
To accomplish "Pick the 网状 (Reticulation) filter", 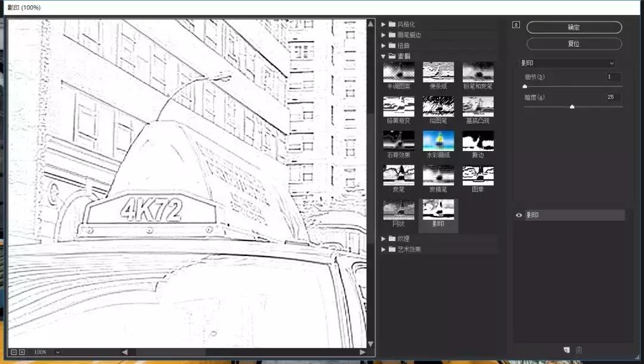I will [x=398, y=209].
